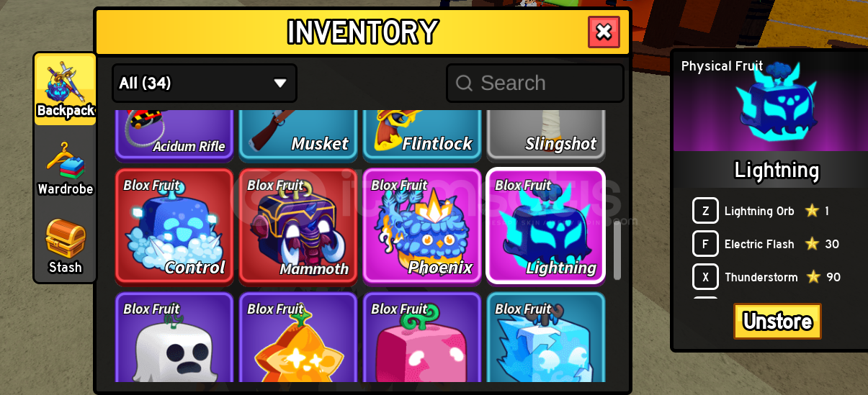The image size is (868, 395).
Task: Click the inventory list scrollbar
Action: [617, 250]
